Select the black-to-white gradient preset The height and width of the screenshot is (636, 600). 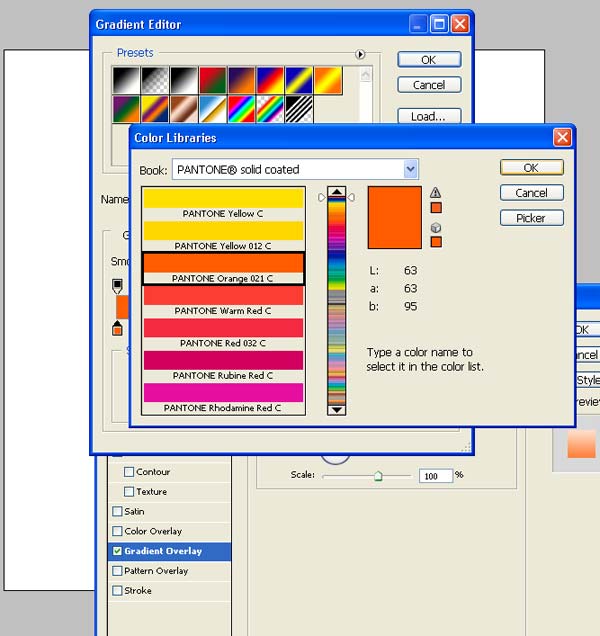[x=126, y=80]
